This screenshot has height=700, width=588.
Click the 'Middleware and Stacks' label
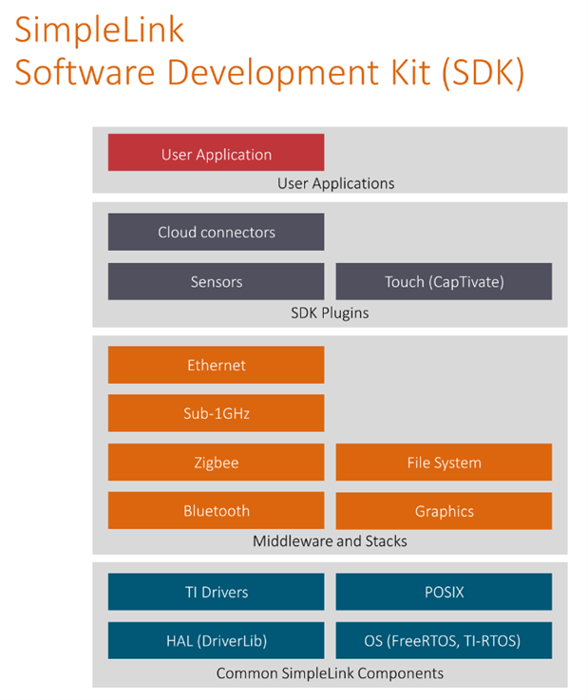[x=330, y=541]
